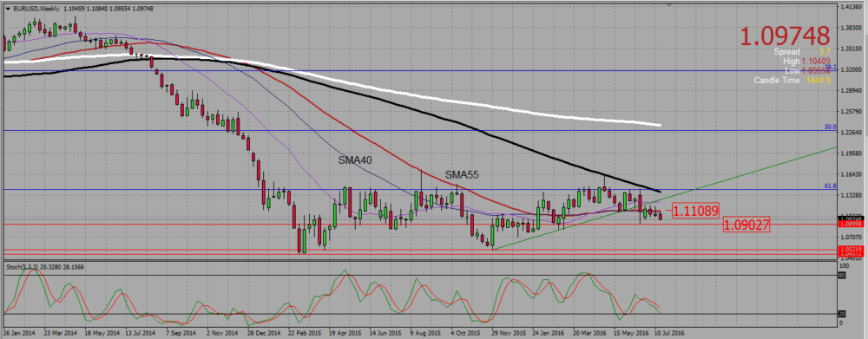Select the red 1.11089 price label box
Screen dimensions: 868x339
[695, 210]
